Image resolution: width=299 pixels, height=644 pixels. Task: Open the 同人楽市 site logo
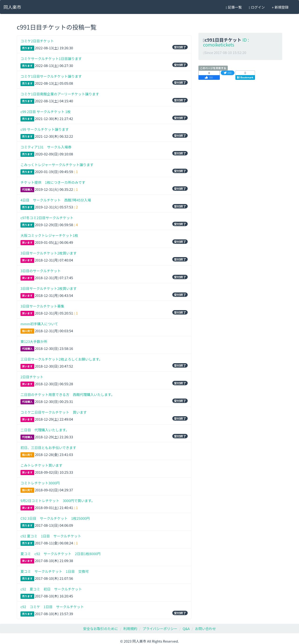tap(12, 7)
